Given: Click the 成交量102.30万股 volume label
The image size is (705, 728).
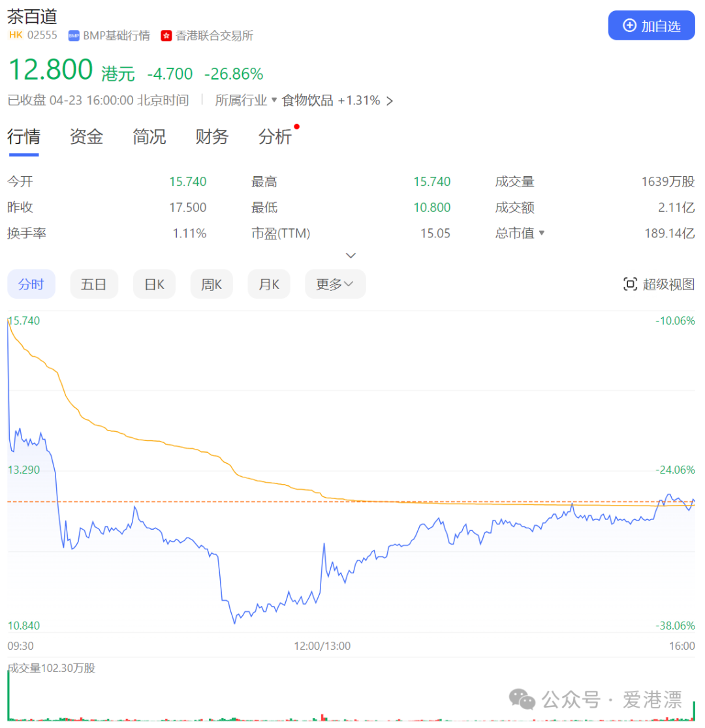Looking at the screenshot, I should [x=52, y=668].
